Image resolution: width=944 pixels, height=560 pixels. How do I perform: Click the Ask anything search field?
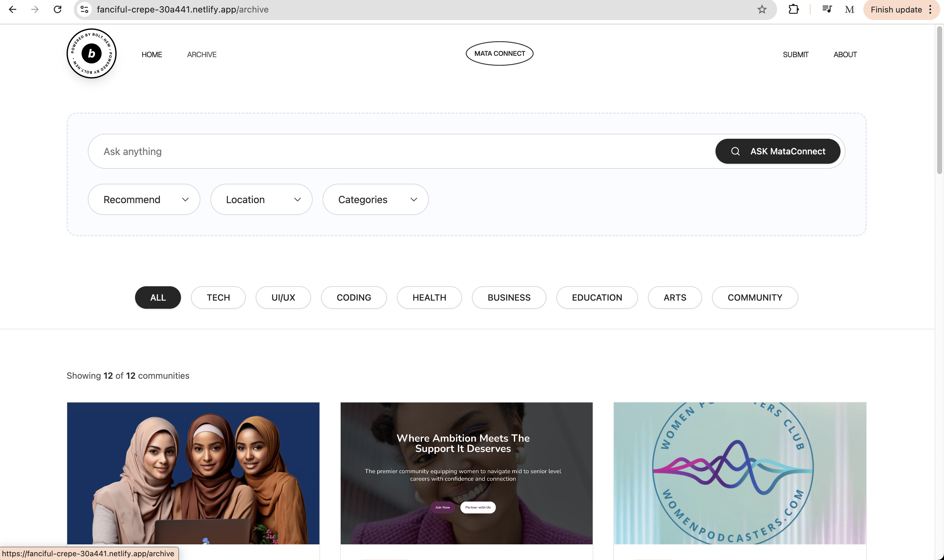point(400,151)
